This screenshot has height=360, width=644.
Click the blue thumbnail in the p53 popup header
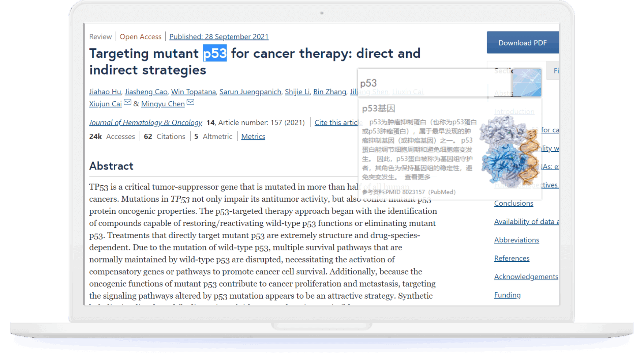coord(527,83)
